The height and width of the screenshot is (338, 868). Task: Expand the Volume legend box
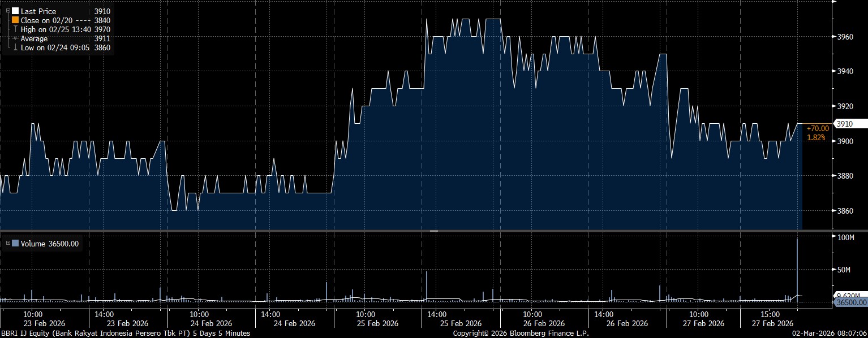(7, 244)
